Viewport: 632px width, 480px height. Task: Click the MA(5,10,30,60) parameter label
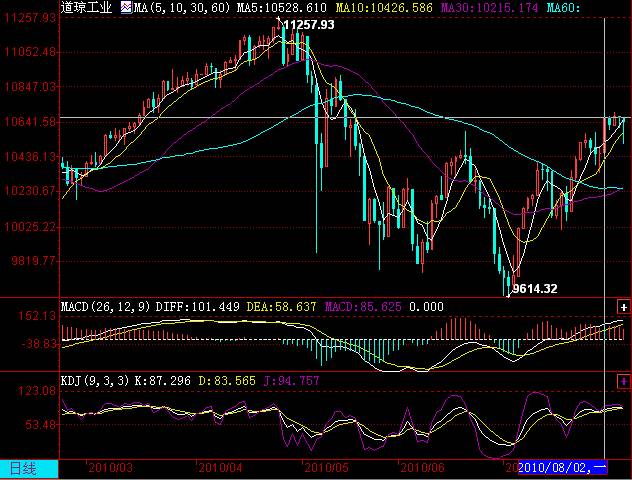[x=182, y=7]
